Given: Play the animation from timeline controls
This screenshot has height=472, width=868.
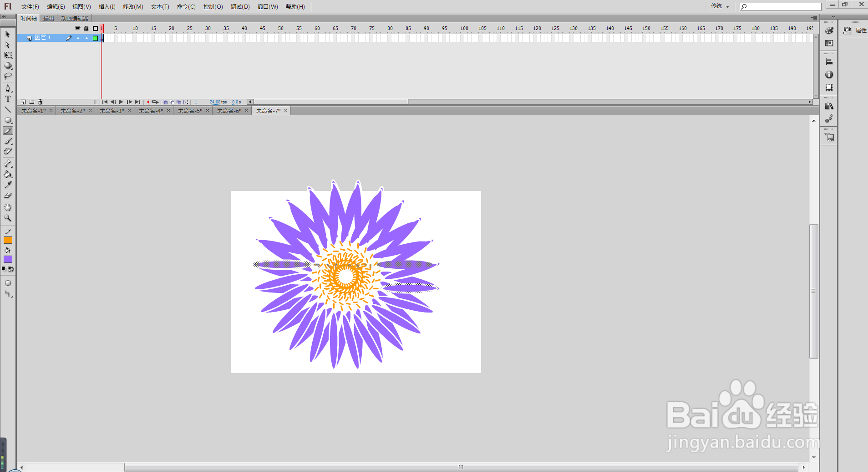Looking at the screenshot, I should (121, 102).
